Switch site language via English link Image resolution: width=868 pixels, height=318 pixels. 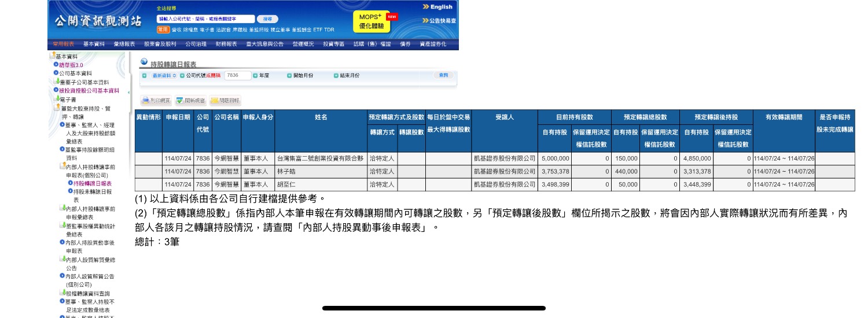coord(442,7)
